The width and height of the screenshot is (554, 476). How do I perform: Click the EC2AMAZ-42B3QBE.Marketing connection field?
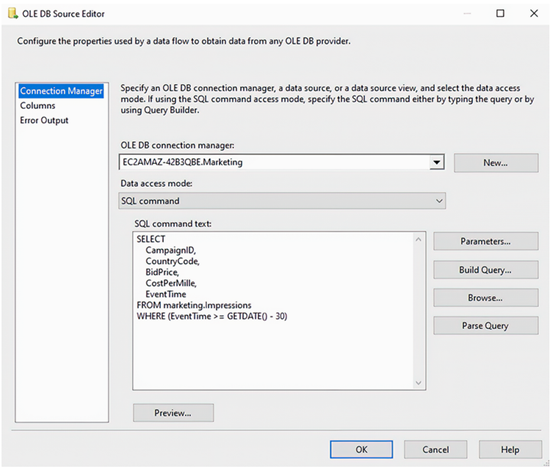(x=275, y=162)
